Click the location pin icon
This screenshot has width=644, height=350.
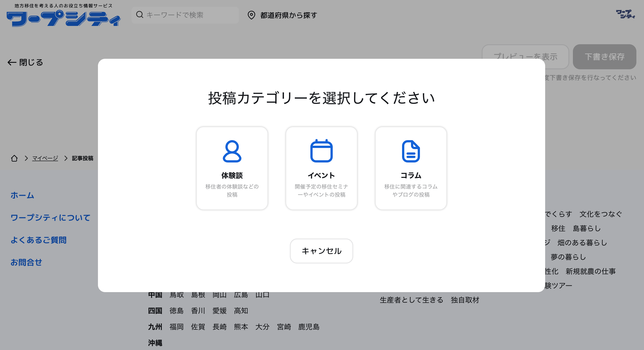pos(251,15)
